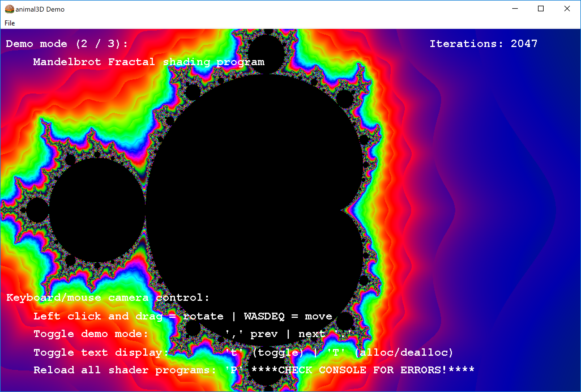This screenshot has height=392, width=581.
Task: Minimize the animal3D Demo window
Action: (515, 9)
